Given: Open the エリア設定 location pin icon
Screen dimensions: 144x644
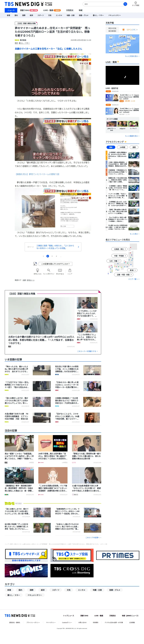Looking at the screenshot, I should [135, 3].
